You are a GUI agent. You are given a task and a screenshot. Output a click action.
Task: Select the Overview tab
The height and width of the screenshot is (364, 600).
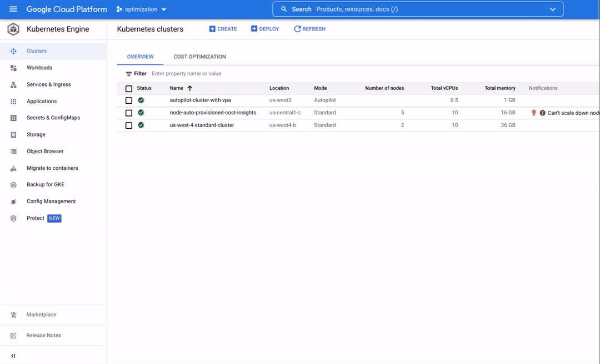[140, 57]
